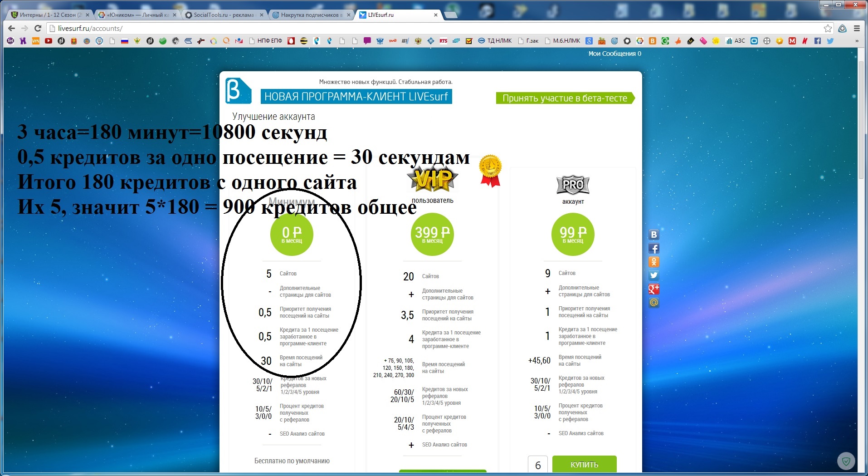The width and height of the screenshot is (868, 476).
Task: Open the pink price tag bookmark
Action: point(703,41)
